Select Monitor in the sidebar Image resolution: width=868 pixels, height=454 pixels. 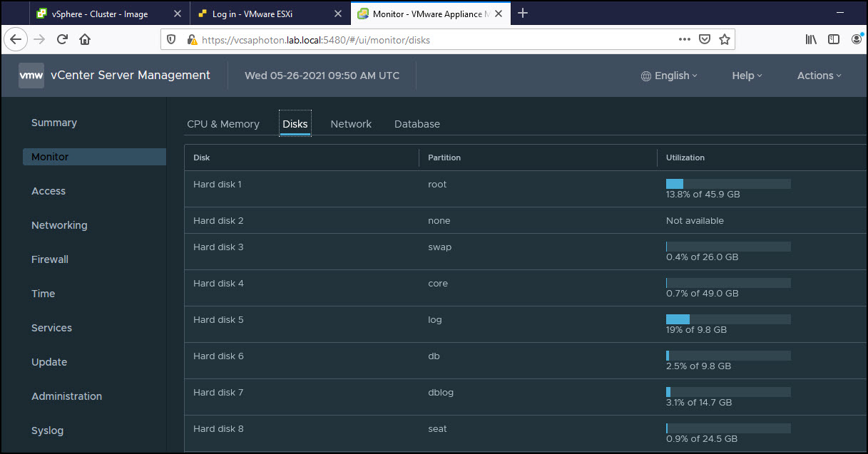pos(94,157)
